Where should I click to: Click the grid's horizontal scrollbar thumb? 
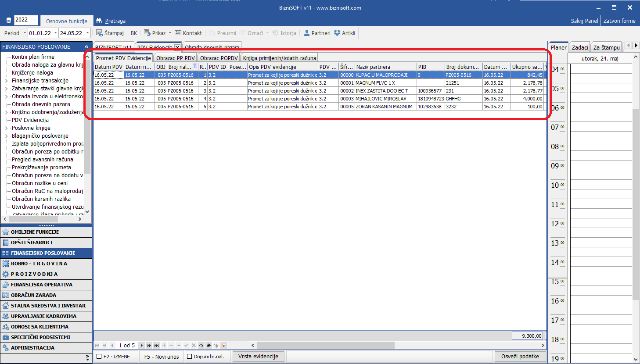[325, 346]
